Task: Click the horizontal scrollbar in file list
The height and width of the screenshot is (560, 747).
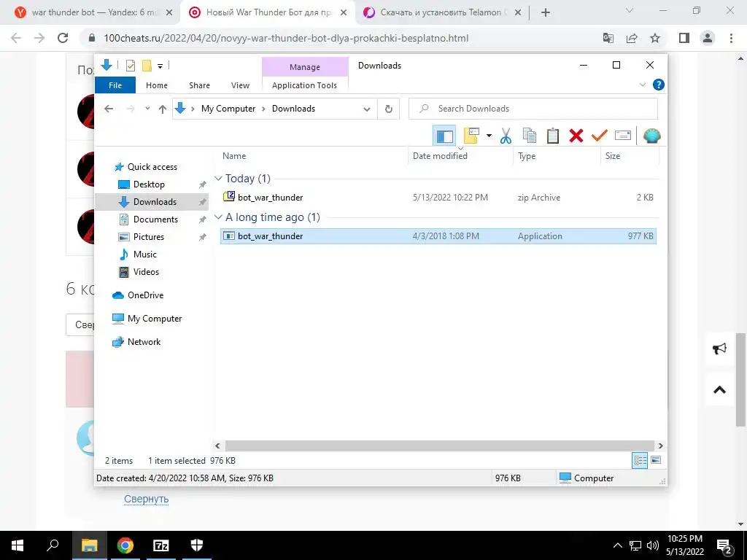Action: (440, 446)
